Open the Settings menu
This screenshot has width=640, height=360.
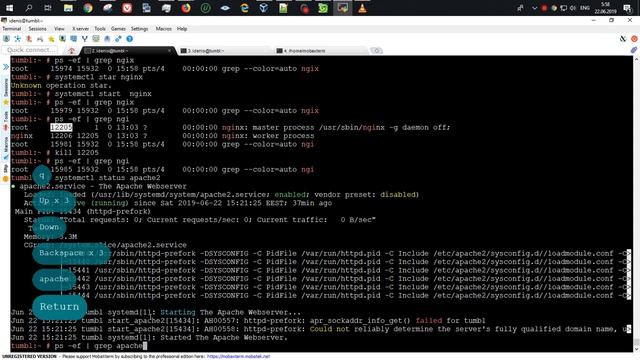pyautogui.click(x=140, y=29)
